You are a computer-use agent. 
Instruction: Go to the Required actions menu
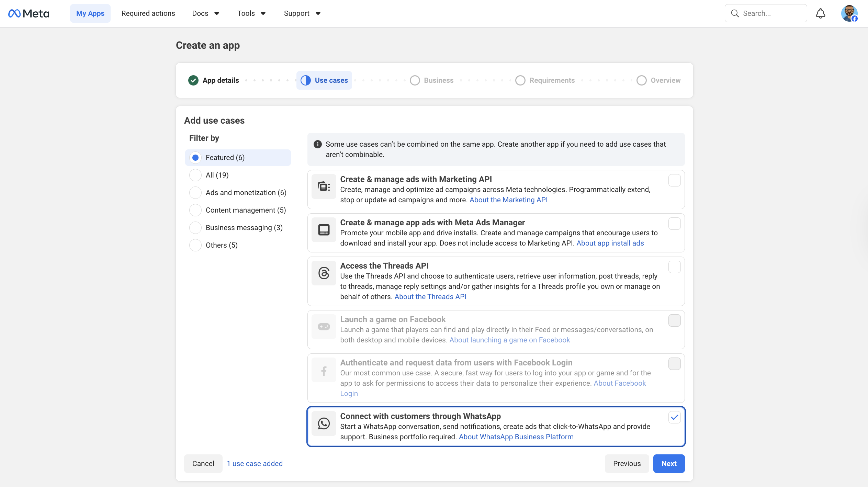coord(148,13)
